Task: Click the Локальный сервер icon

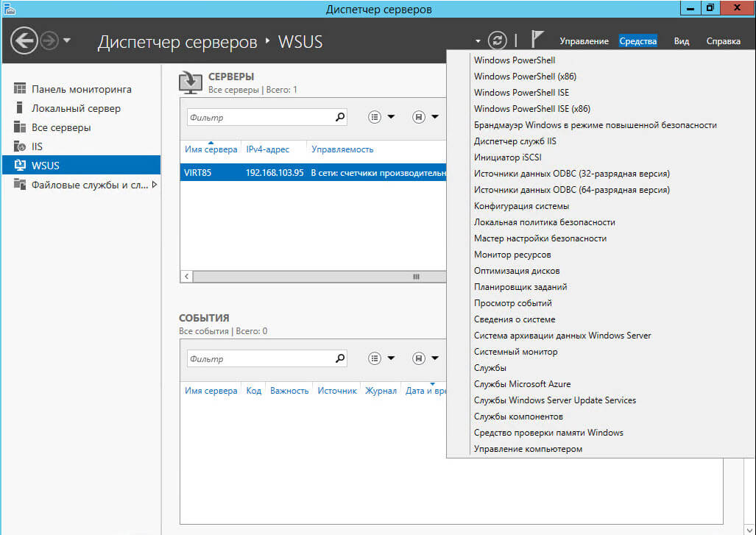Action: (x=19, y=107)
